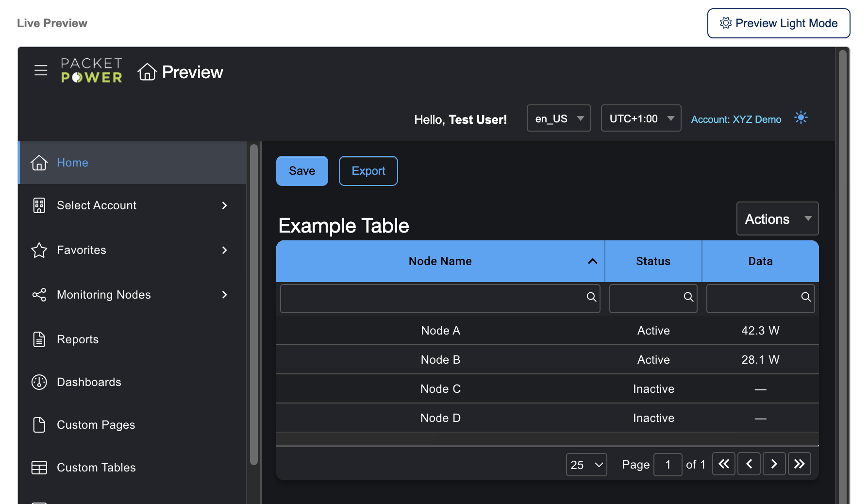Click the Packet Power logo
868x504 pixels.
[x=92, y=70]
